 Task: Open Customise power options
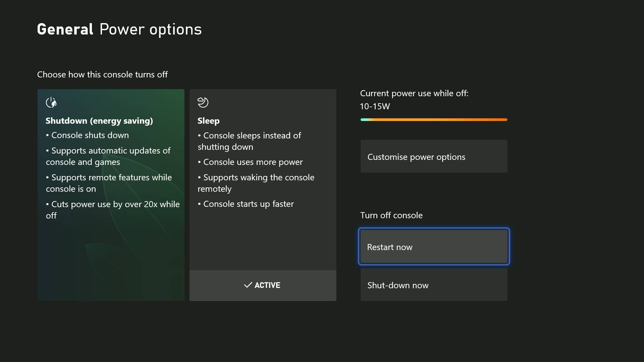tap(433, 156)
